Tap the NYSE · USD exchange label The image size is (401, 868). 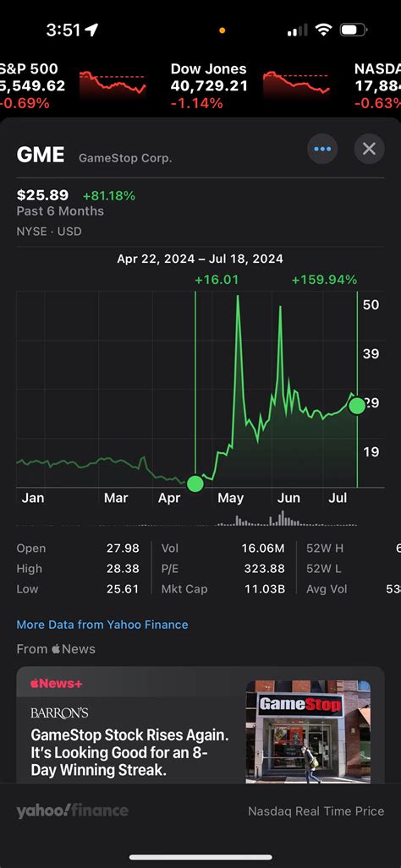(x=49, y=232)
